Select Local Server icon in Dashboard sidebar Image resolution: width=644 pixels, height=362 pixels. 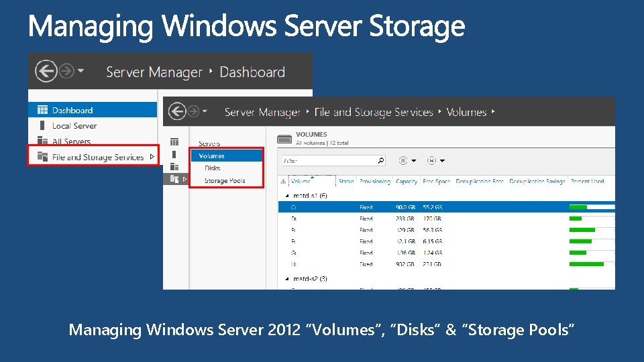point(42,125)
